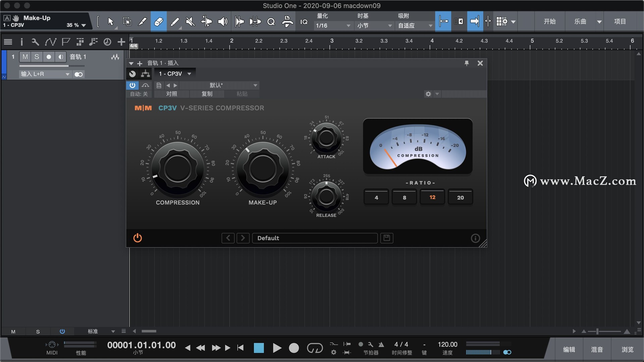Toggle plugin activate blue power button
Image resolution: width=644 pixels, height=362 pixels.
132,85
